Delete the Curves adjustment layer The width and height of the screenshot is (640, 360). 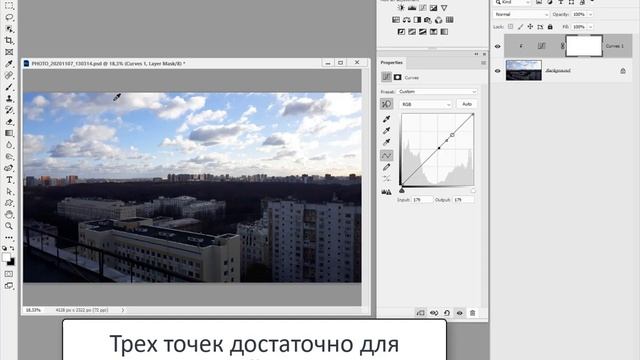pyautogui.click(x=473, y=313)
